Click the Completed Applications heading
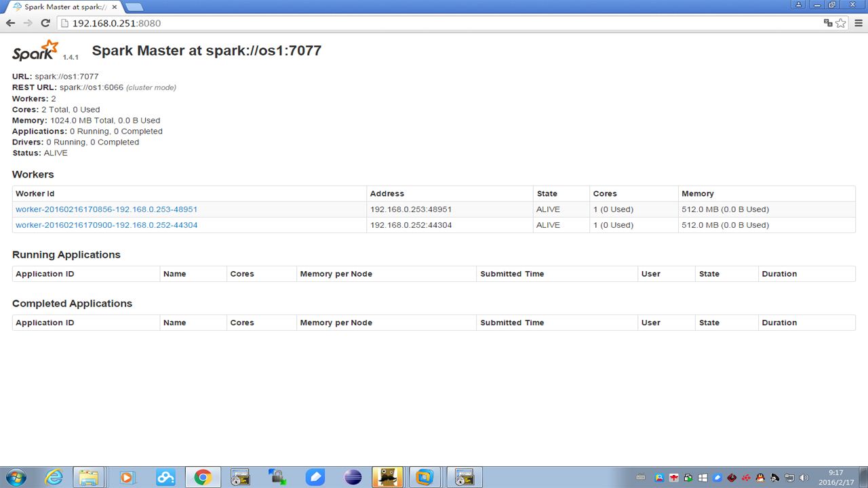This screenshot has width=868, height=488. tap(73, 304)
